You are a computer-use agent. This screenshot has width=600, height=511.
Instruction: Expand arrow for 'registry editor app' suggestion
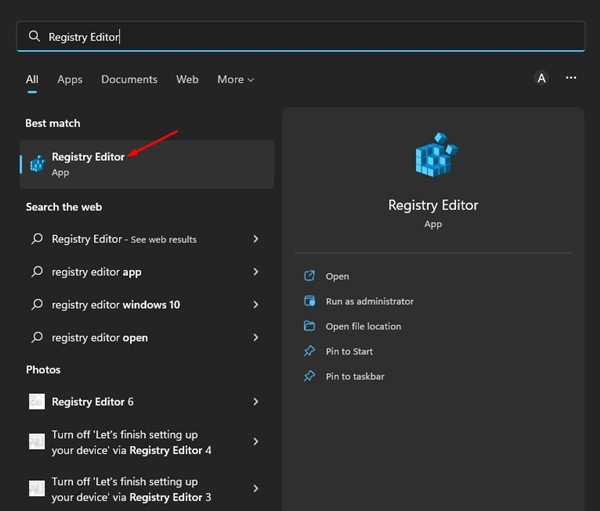(x=256, y=272)
